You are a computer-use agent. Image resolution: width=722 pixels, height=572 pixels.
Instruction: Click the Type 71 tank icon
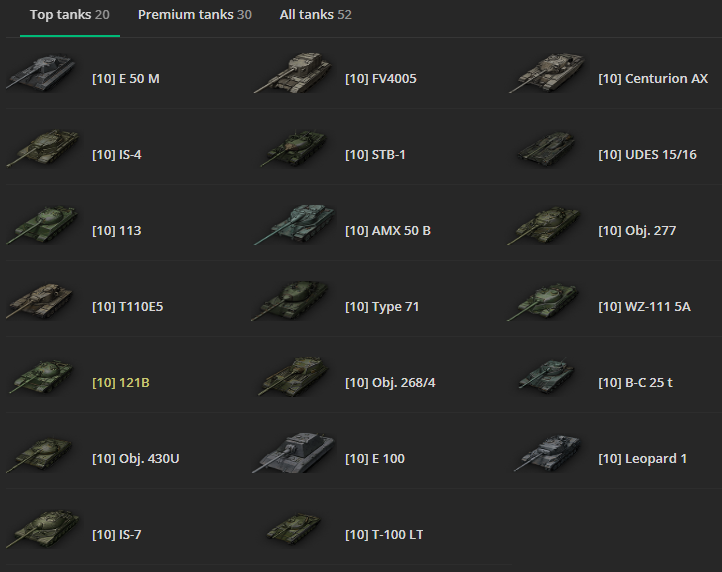pos(290,301)
